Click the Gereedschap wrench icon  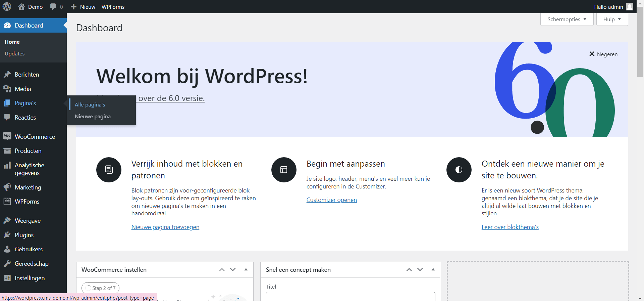[7, 264]
